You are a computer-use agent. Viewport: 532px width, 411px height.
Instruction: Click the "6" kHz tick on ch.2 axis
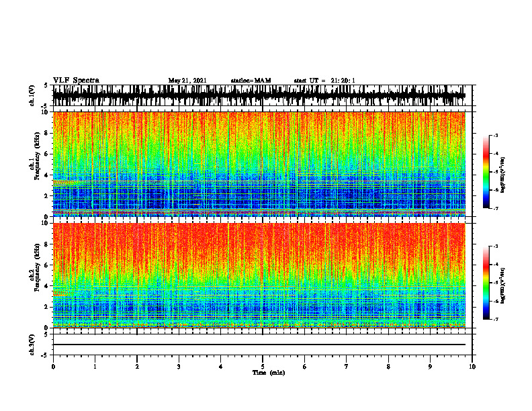tap(46, 265)
